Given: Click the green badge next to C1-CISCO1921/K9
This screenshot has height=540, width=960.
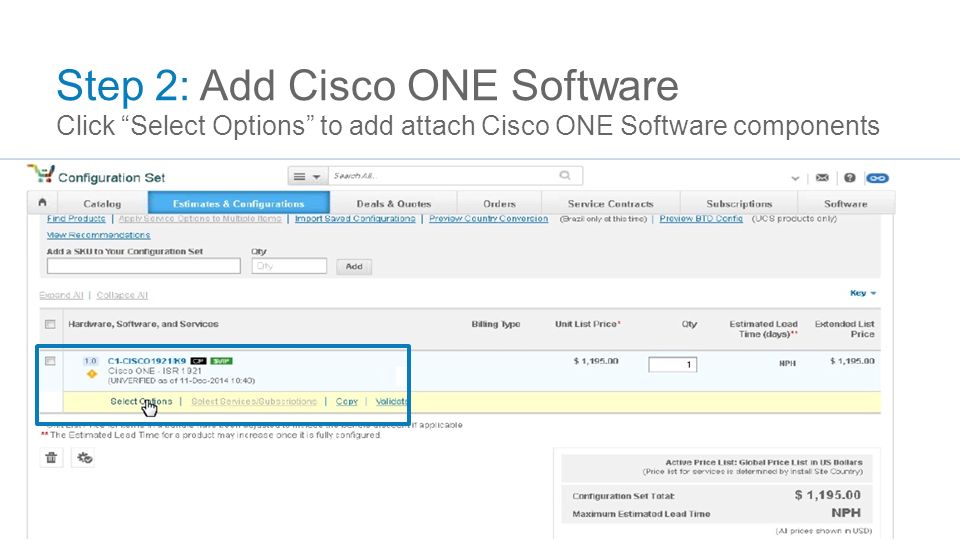Looking at the screenshot, I should [x=221, y=361].
